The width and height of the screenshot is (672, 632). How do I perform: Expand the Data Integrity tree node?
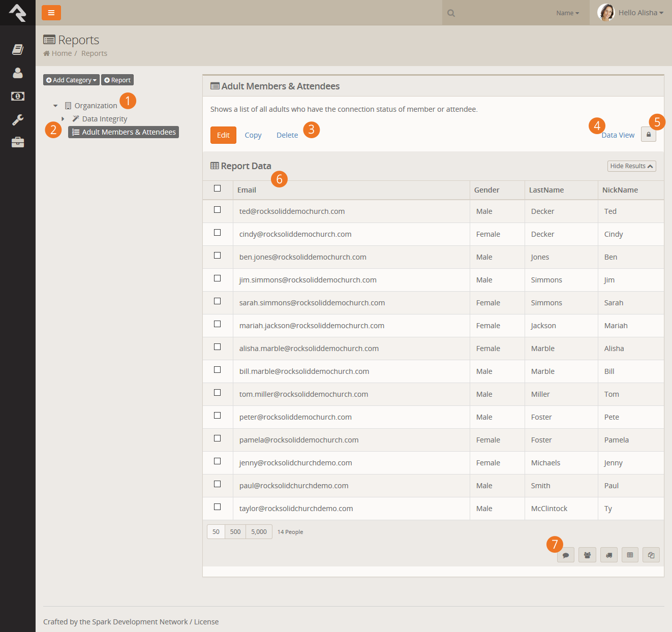(x=63, y=119)
